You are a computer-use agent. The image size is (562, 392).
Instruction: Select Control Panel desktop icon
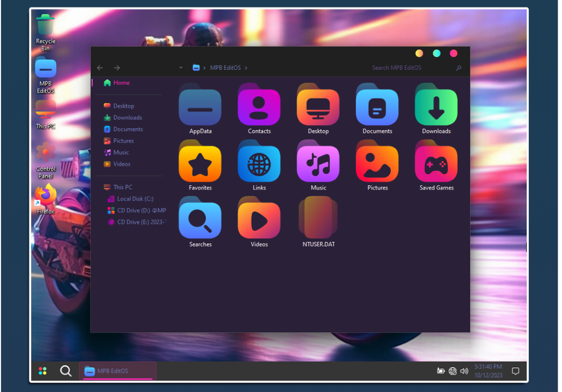pos(45,160)
